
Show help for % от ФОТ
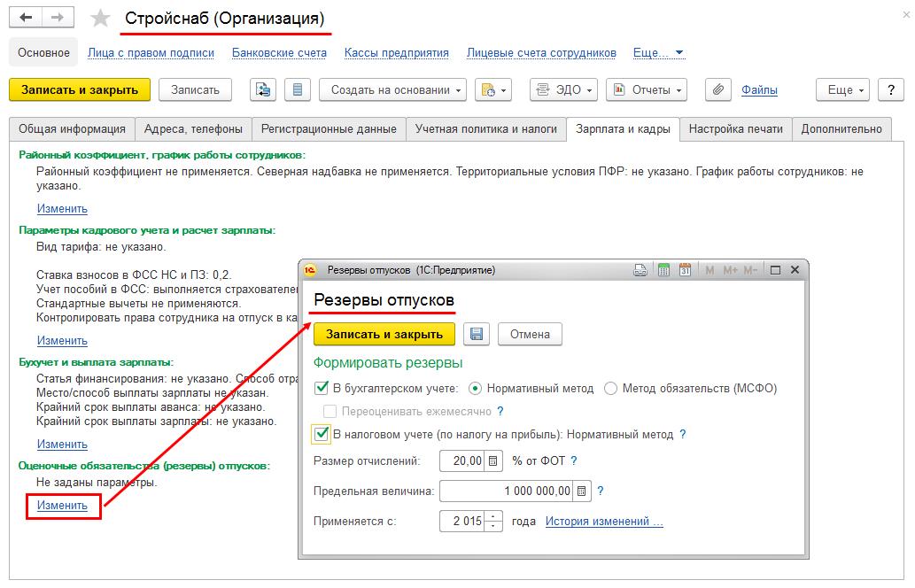point(574,460)
